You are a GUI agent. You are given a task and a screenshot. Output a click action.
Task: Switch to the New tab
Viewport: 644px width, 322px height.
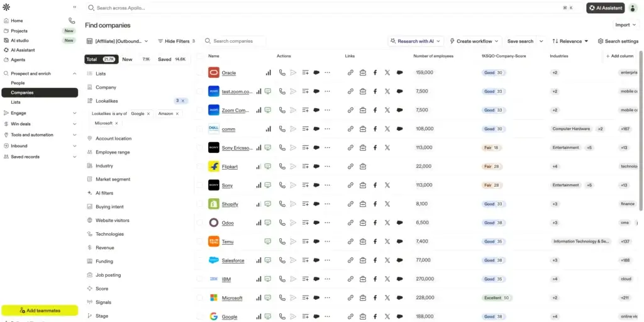coord(136,59)
